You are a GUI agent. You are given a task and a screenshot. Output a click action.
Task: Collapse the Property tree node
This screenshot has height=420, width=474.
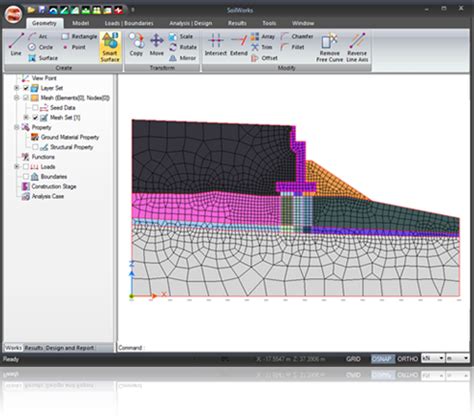[17, 127]
